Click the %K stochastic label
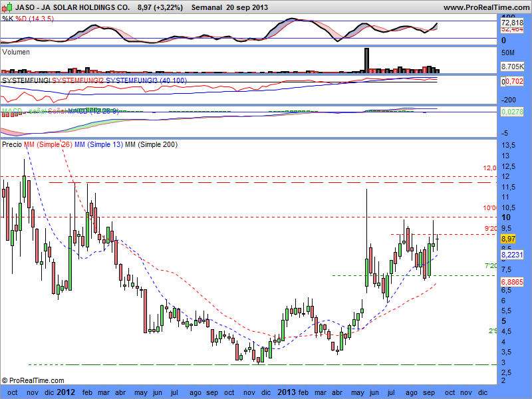 (x=7, y=19)
